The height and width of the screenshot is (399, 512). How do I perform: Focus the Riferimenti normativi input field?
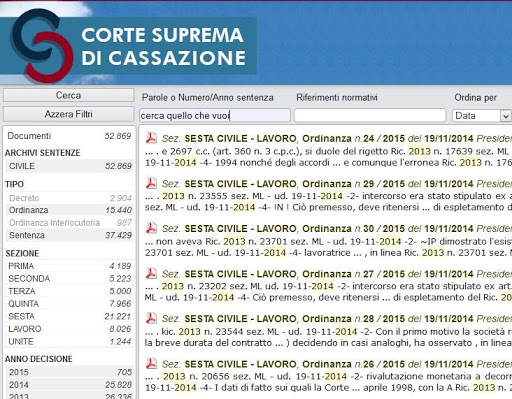[x=370, y=116]
